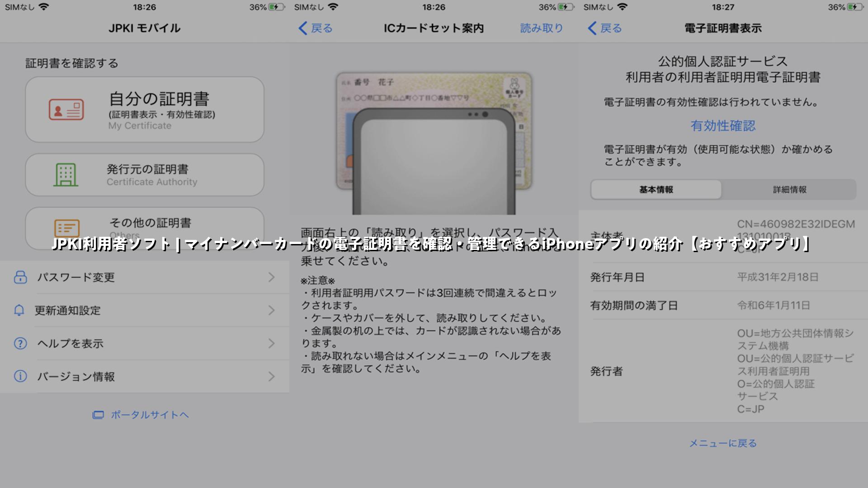Click the CN=460982E32IDEGM subject value
The height and width of the screenshot is (488, 868).
click(x=796, y=224)
